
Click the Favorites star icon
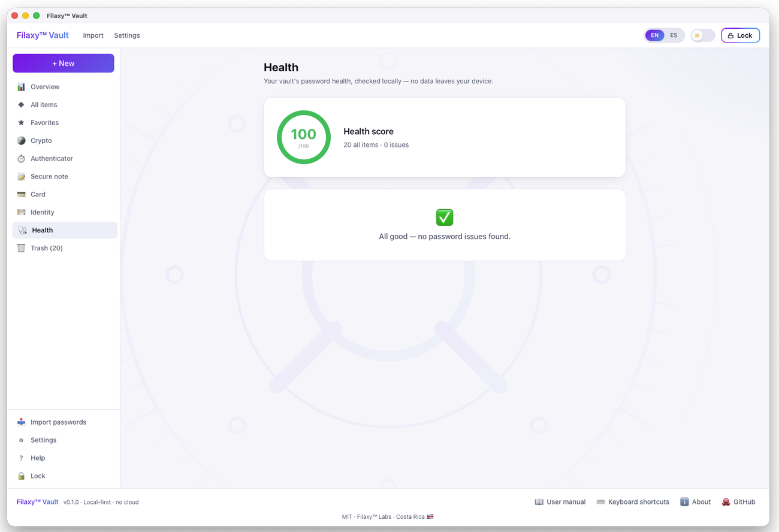pos(21,123)
